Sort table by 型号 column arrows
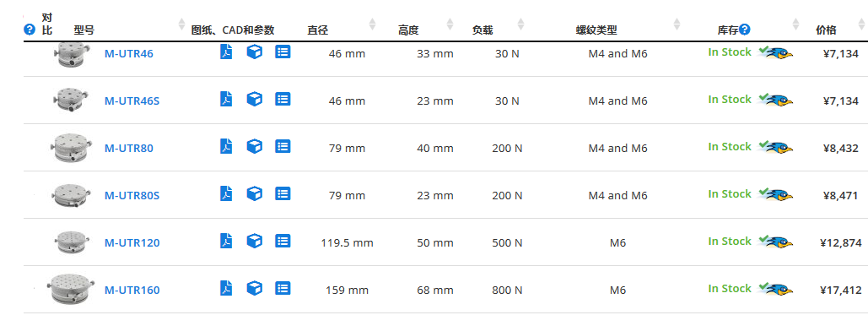Screen dimensions: 868x326 tap(181, 24)
